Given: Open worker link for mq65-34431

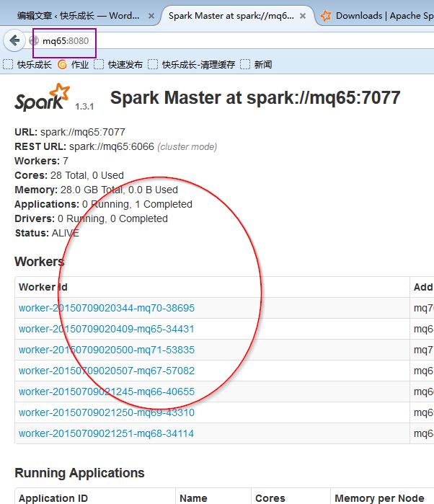Looking at the screenshot, I should click(107, 329).
